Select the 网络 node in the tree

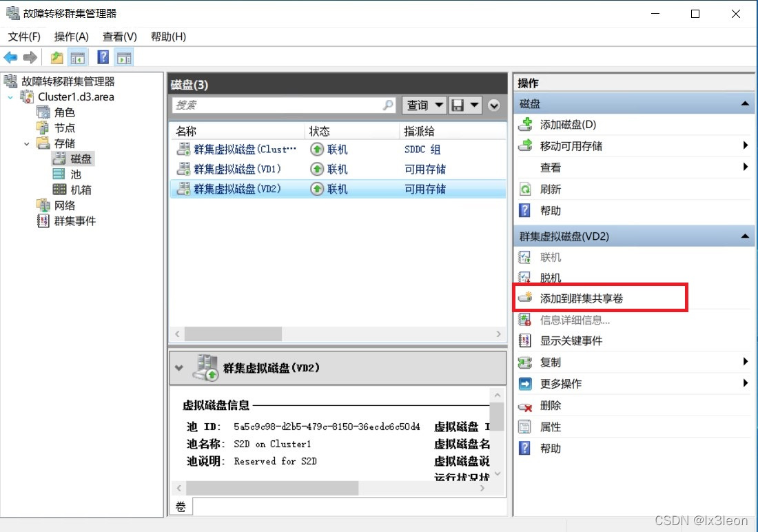[64, 205]
